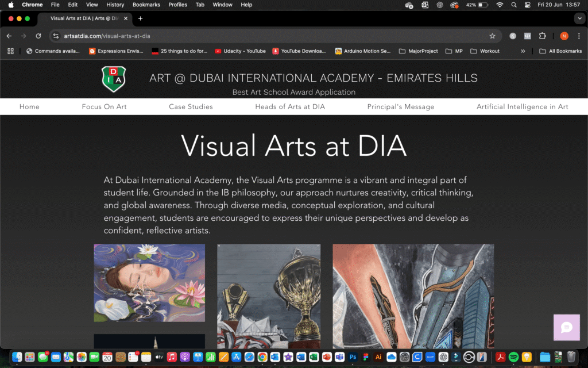Image resolution: width=588 pixels, height=368 pixels.
Task: Open the Chrome extensions puzzle icon
Action: pos(542,36)
